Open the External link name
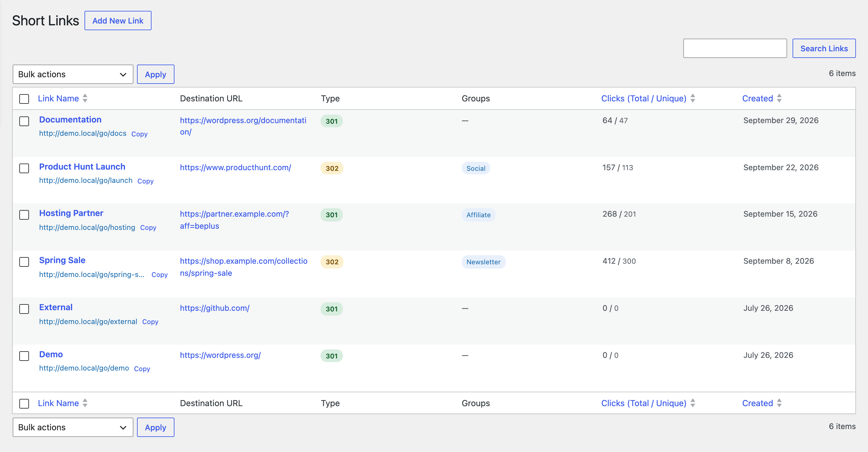Screen dimensions: 868x452 click(56, 307)
